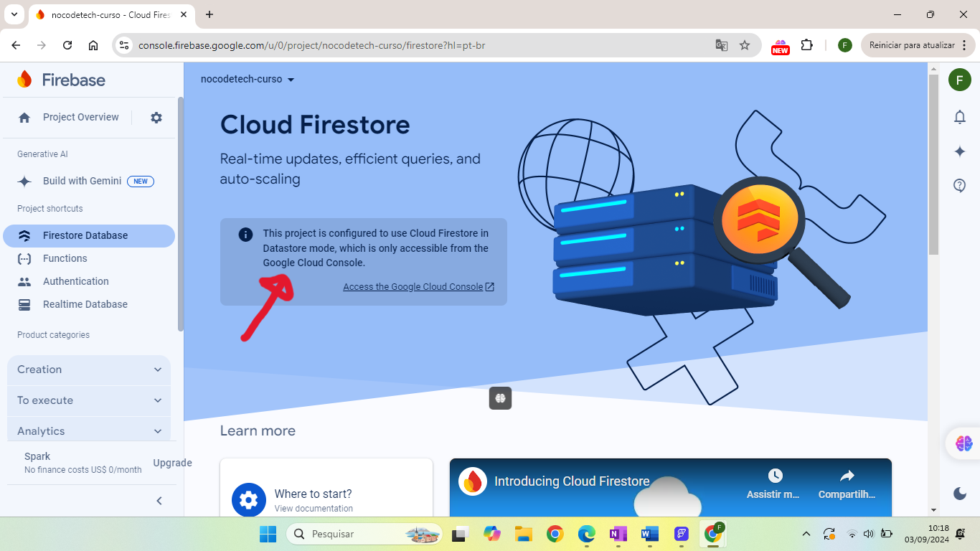Open project settings gear icon
Image resolution: width=980 pixels, height=551 pixels.
156,118
